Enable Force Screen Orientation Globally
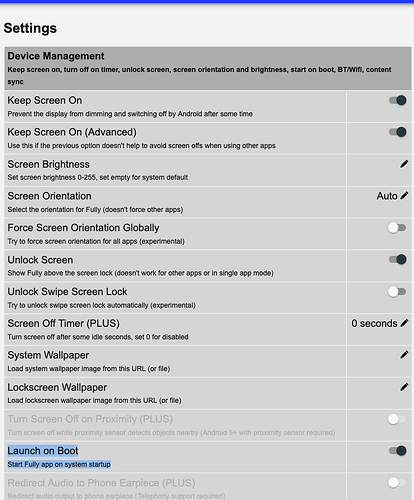 [x=397, y=228]
